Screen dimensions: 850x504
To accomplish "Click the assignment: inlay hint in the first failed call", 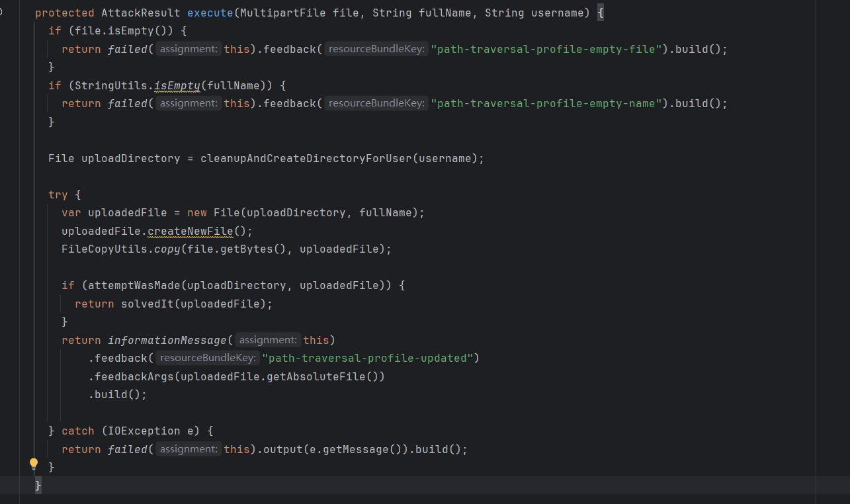I will 189,49.
